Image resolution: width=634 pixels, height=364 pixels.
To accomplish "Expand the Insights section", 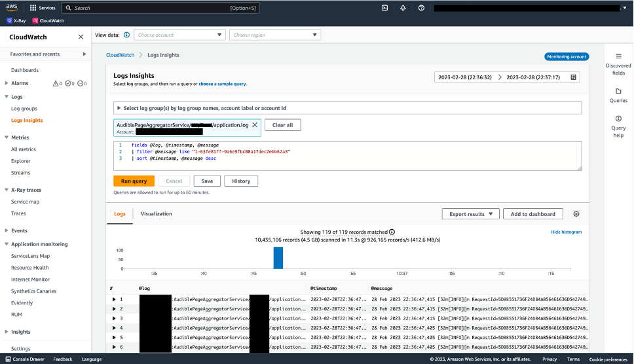I will tap(7, 332).
